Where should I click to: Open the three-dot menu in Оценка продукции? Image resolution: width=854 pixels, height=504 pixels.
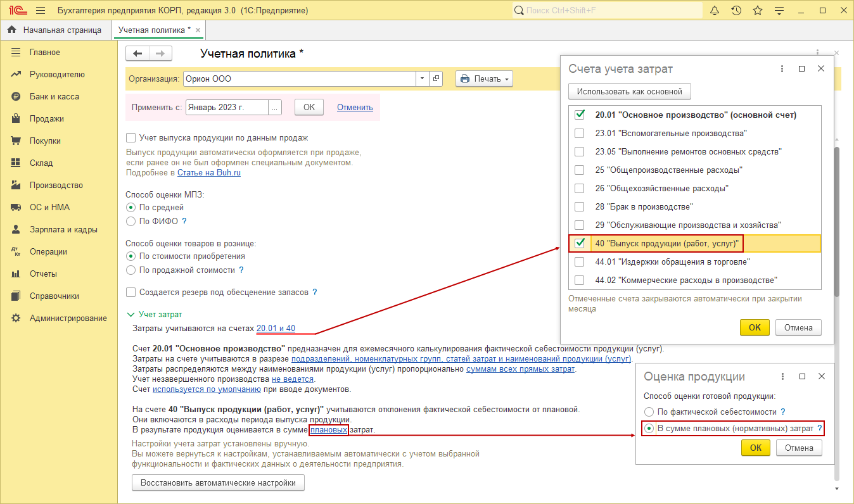[782, 376]
